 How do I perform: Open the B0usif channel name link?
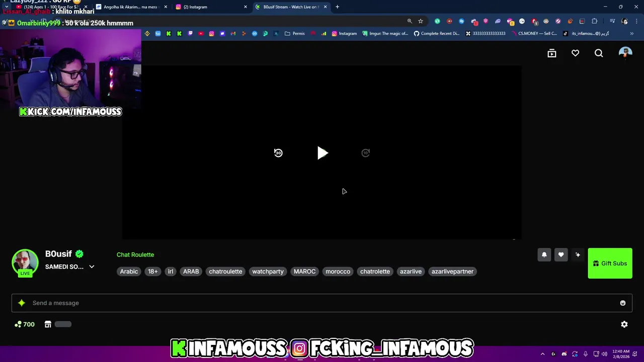pos(58,254)
